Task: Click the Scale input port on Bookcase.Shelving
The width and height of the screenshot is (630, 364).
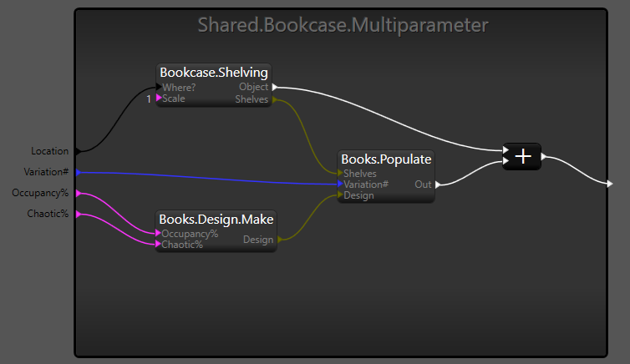Action: click(159, 99)
